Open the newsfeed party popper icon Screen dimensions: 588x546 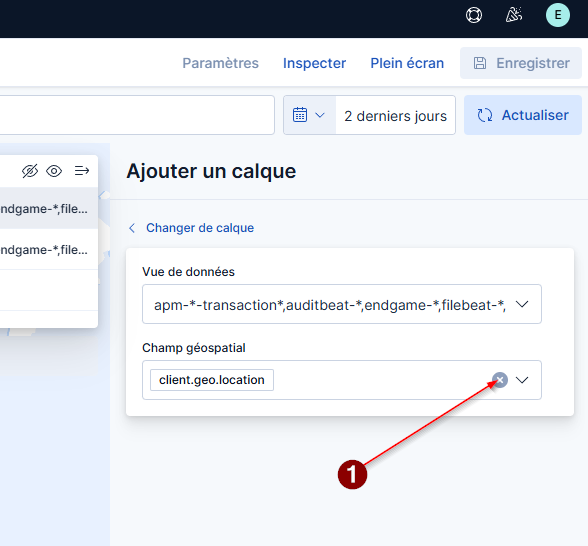514,15
